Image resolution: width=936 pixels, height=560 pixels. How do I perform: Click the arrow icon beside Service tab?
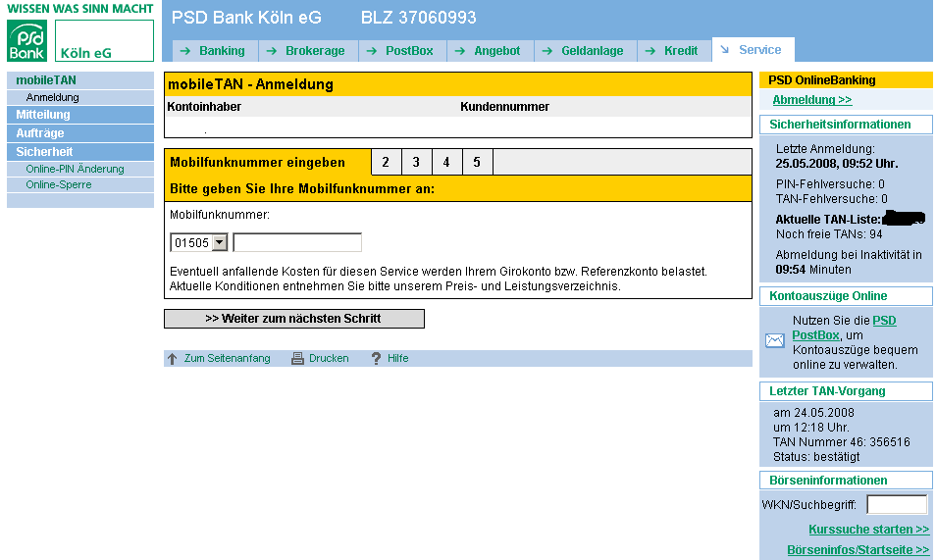(724, 50)
